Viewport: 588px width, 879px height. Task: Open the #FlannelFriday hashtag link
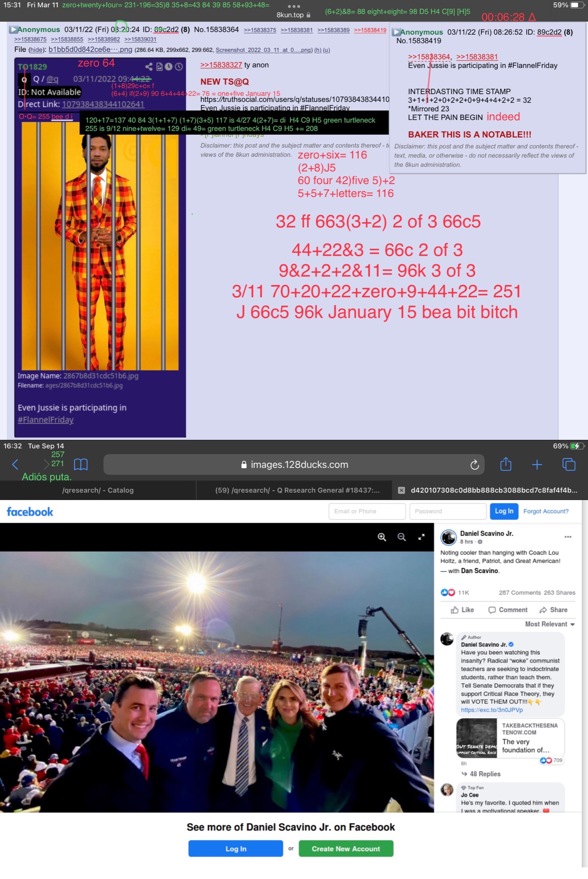pyautogui.click(x=45, y=419)
